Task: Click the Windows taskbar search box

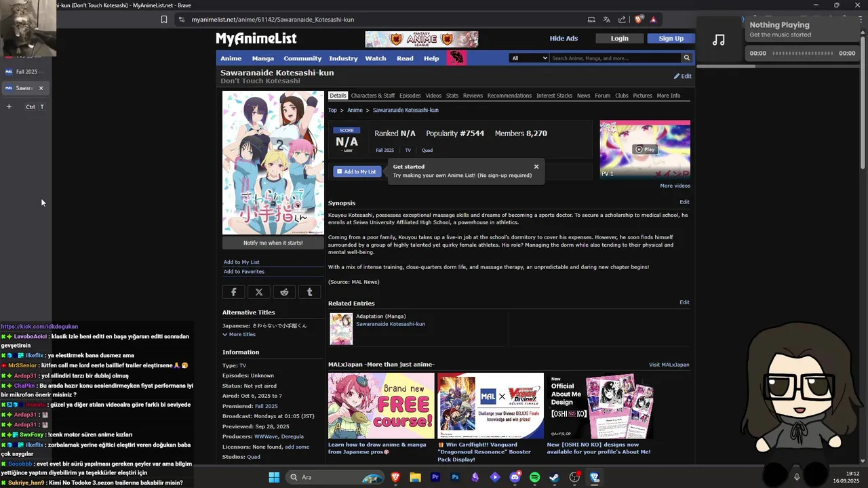Action: [x=334, y=477]
